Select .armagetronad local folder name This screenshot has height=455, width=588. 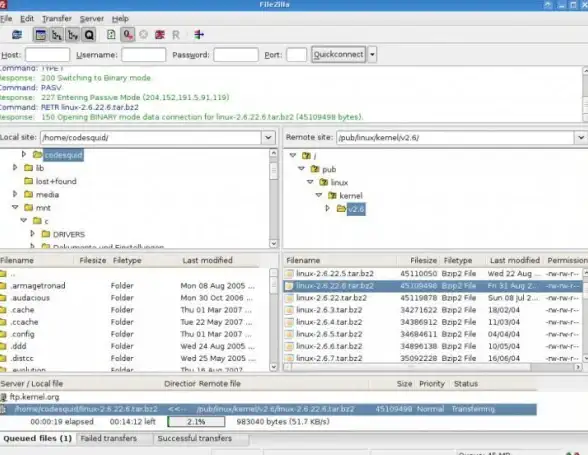click(x=38, y=286)
